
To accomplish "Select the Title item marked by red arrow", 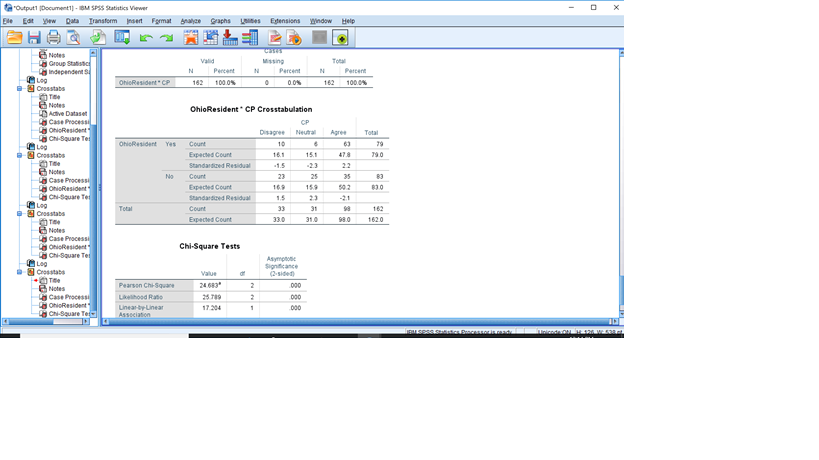I will (x=54, y=280).
